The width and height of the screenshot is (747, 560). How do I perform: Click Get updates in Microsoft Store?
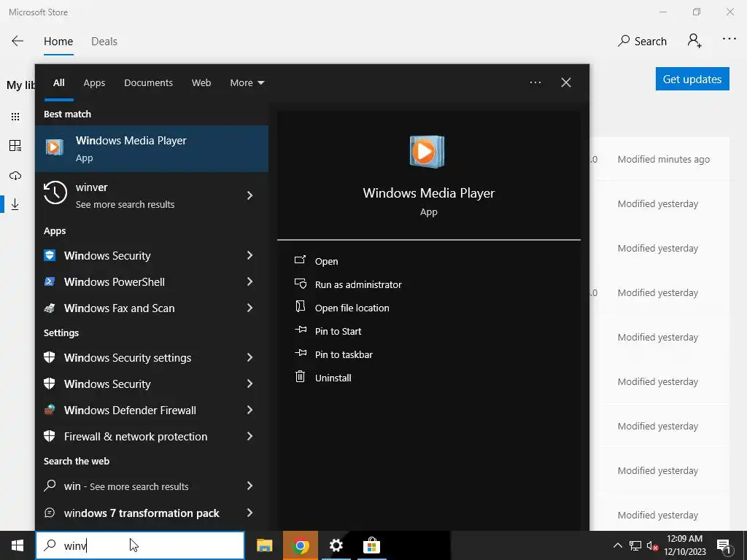point(692,79)
